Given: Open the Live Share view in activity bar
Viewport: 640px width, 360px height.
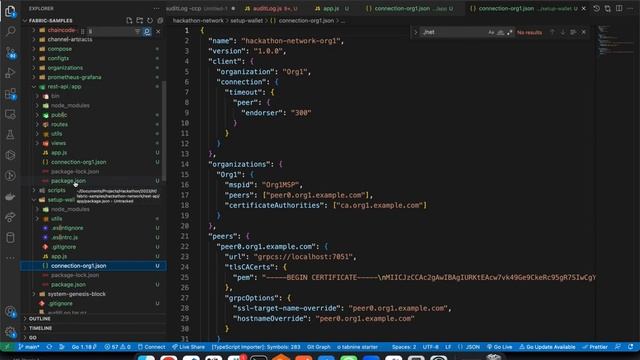Looking at the screenshot, I should [10, 217].
